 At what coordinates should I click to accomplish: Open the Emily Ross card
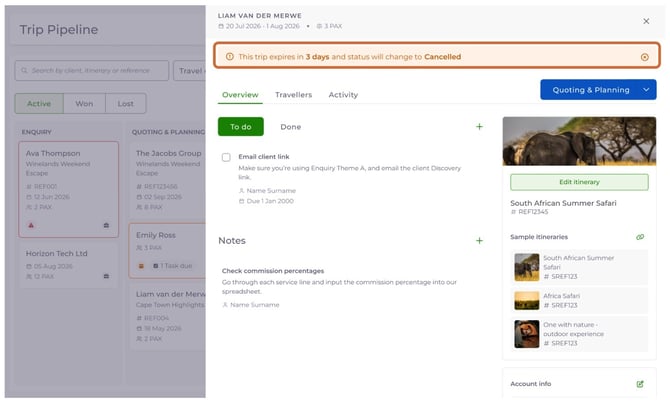[168, 250]
